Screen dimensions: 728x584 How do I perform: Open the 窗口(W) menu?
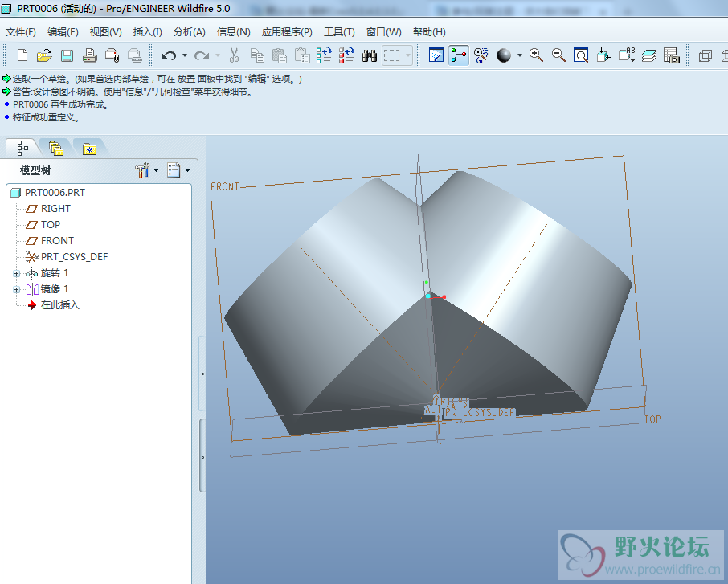click(x=383, y=32)
